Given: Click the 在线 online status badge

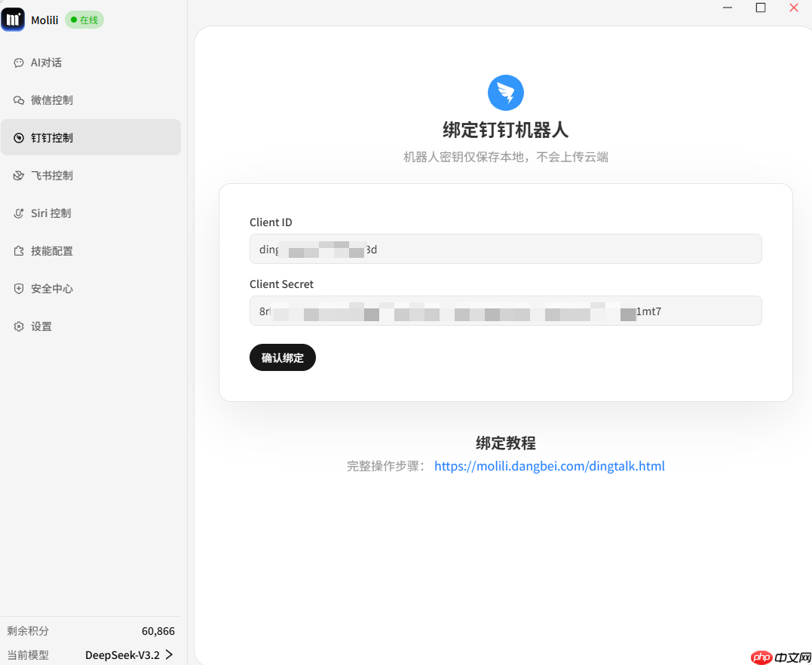Looking at the screenshot, I should [x=84, y=20].
